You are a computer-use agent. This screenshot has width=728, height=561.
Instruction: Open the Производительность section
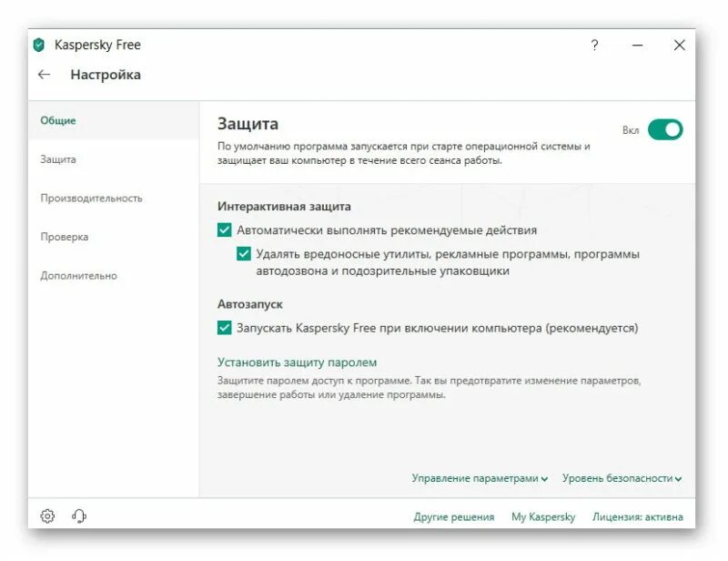tap(91, 198)
